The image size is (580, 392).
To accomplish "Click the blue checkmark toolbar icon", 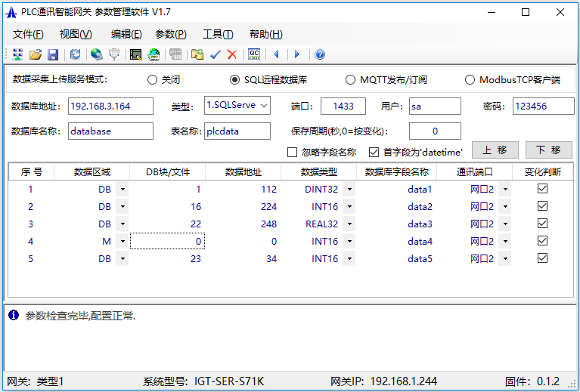I will click(x=216, y=54).
